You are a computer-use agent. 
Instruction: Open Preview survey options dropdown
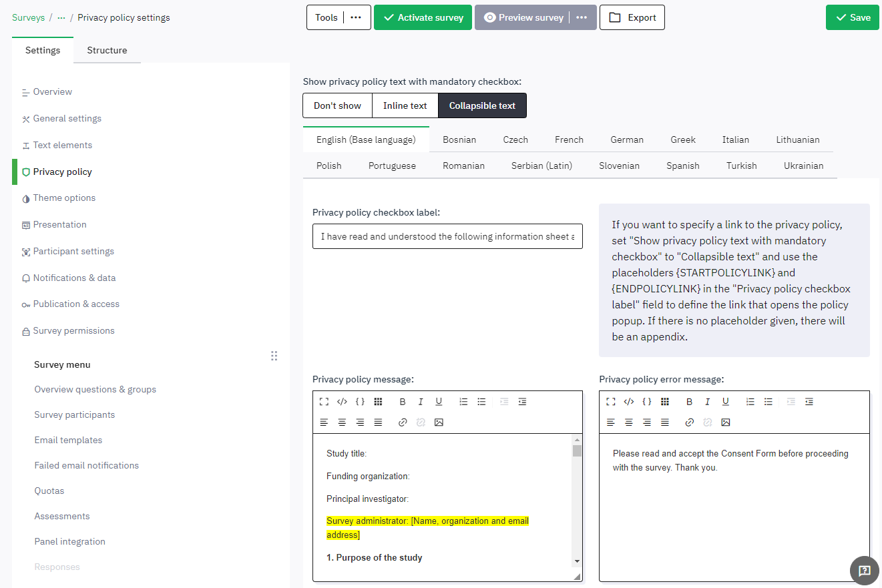582,17
